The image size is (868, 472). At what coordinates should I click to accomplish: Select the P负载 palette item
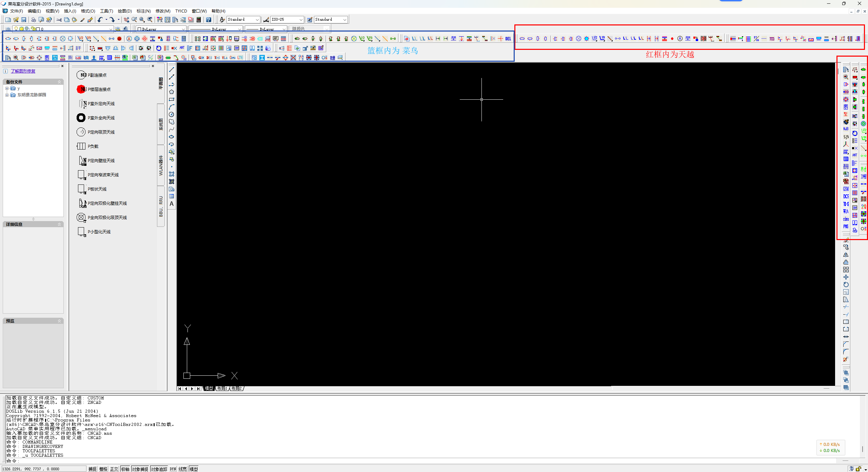(88, 146)
